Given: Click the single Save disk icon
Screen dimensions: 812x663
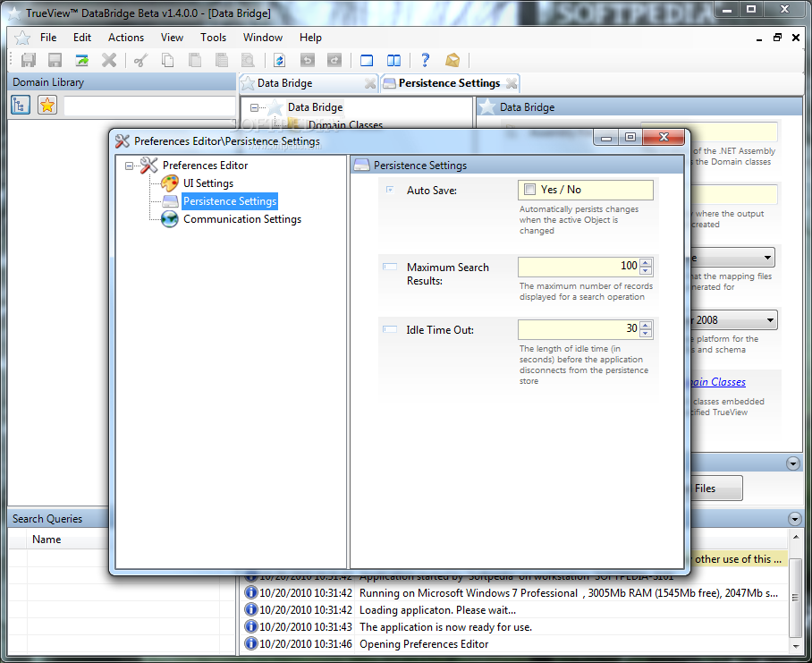Looking at the screenshot, I should click(x=55, y=60).
